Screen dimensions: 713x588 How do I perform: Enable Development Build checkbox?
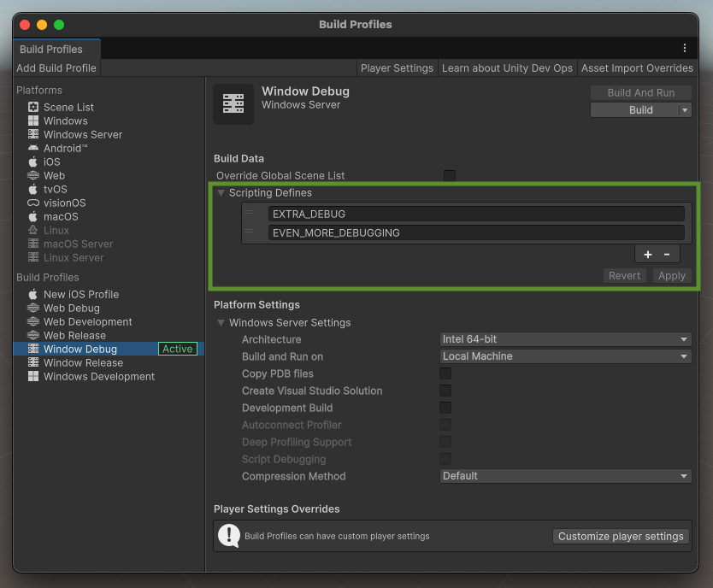point(445,408)
